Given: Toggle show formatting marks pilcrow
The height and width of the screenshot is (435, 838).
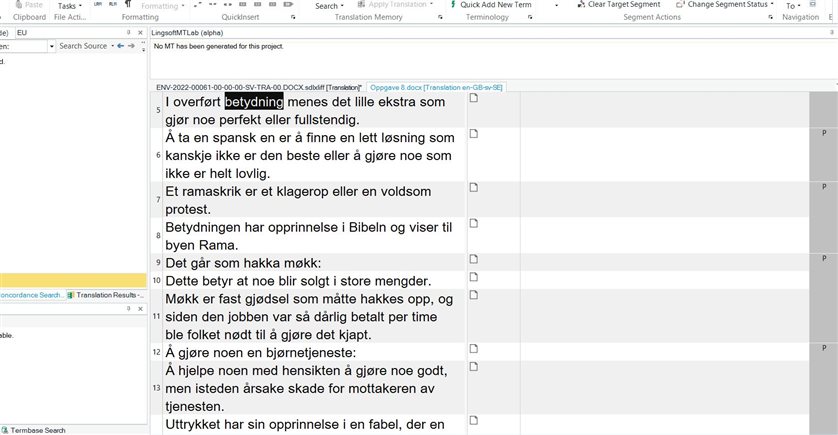Looking at the screenshot, I should coord(128,4).
